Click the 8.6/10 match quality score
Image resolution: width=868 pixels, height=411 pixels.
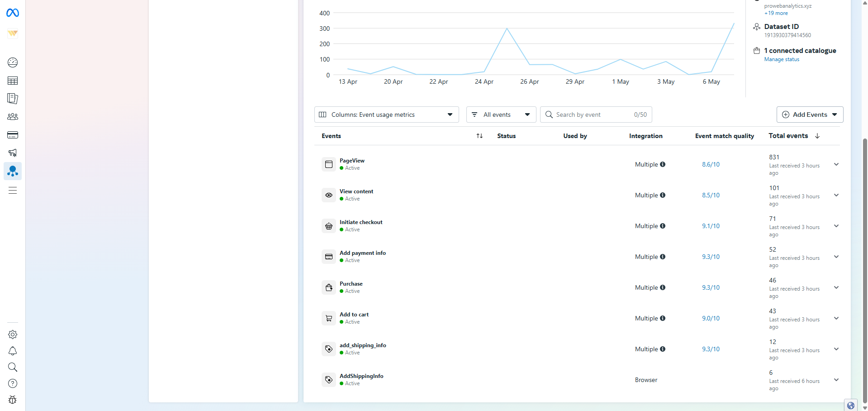(711, 164)
